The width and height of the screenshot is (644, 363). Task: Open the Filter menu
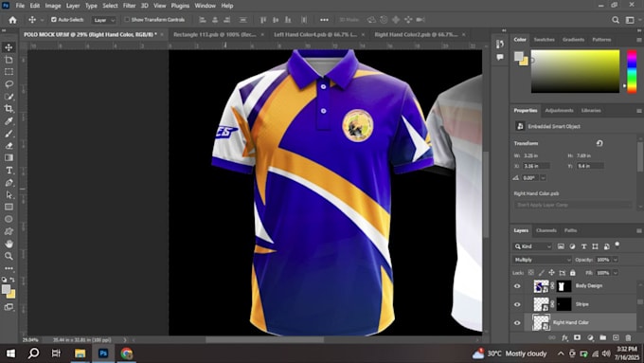[129, 6]
